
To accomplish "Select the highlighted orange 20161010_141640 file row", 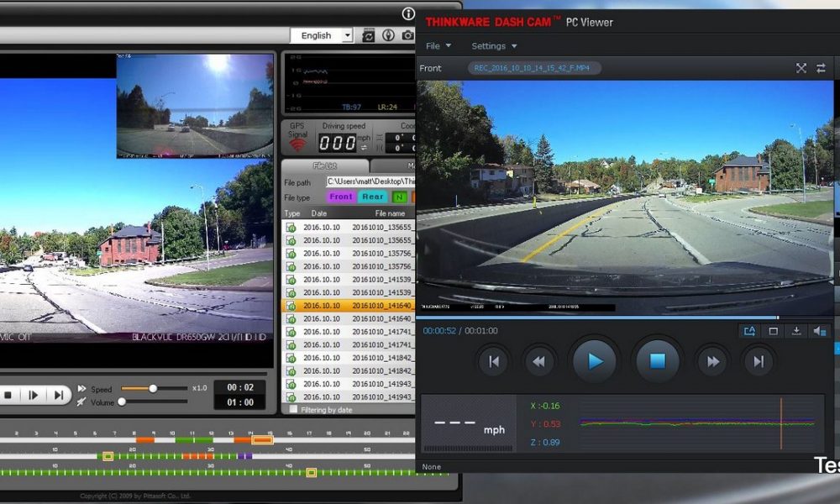I will (x=349, y=306).
